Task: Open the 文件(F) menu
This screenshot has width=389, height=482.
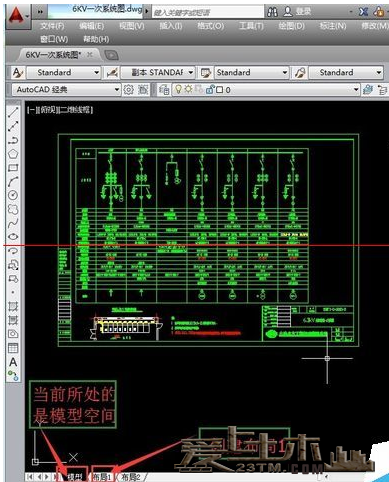Action: click(52, 26)
